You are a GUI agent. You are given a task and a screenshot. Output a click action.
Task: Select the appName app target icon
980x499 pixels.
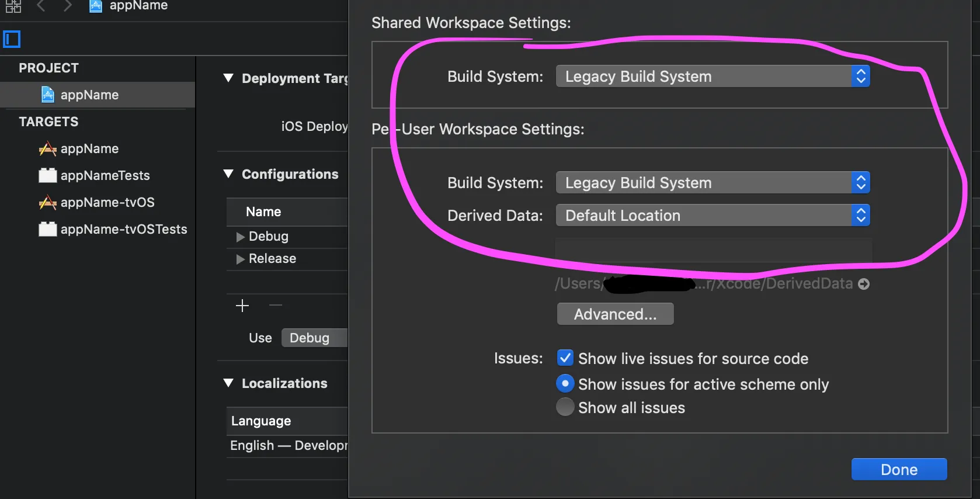tap(47, 149)
